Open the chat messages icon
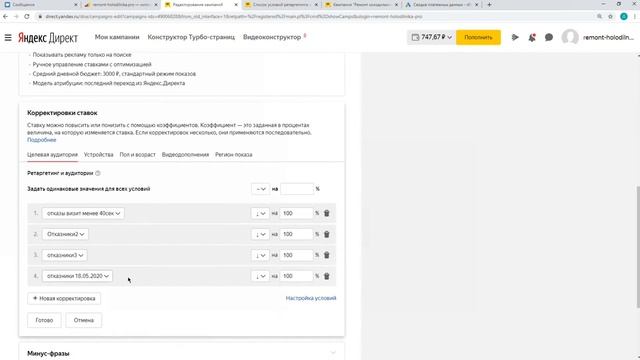Screen dimensions: 640x360 tap(549, 38)
